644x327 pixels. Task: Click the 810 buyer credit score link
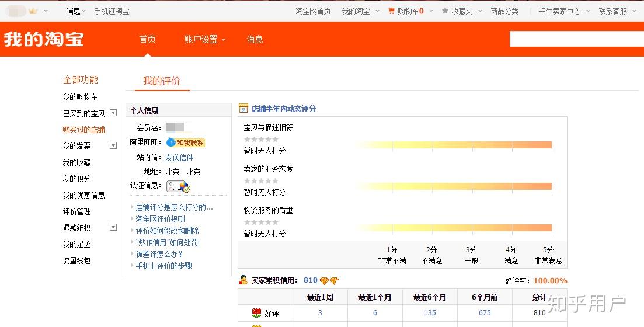click(311, 280)
